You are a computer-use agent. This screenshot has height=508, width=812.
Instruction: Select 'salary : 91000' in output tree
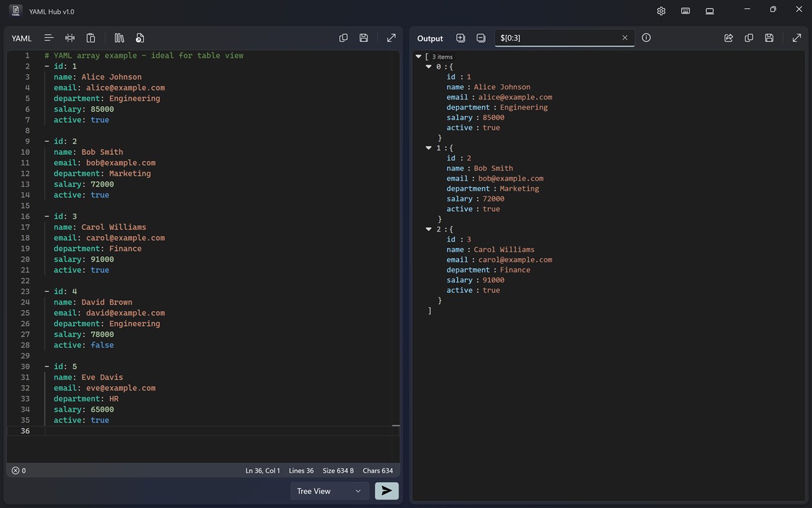tap(475, 280)
